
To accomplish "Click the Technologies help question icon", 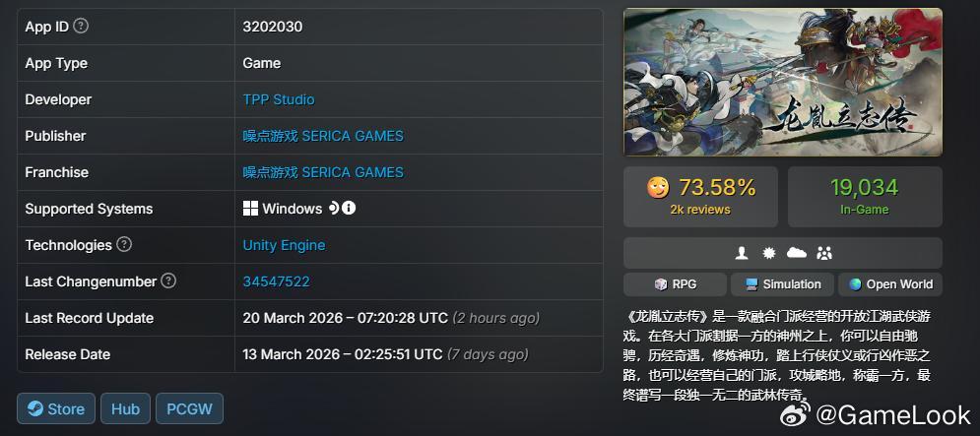I will click(124, 244).
